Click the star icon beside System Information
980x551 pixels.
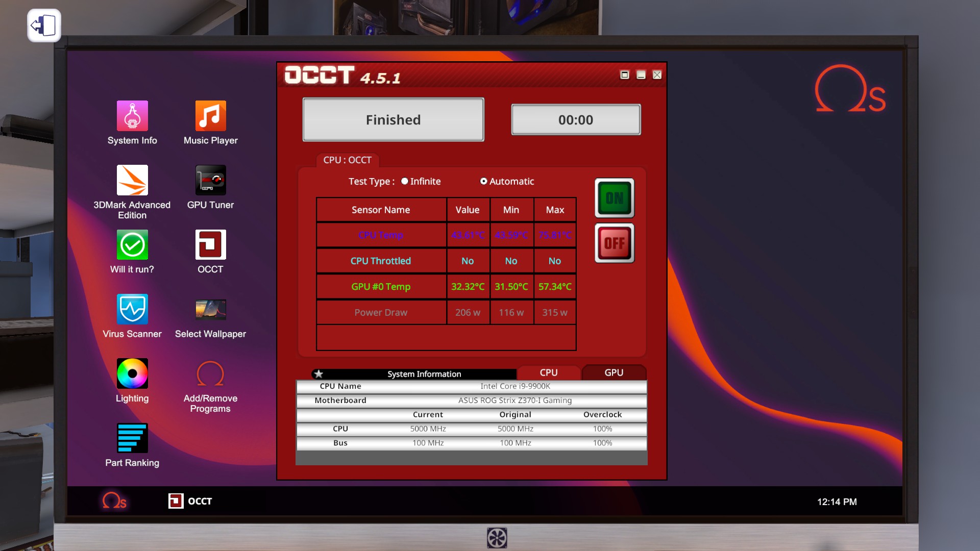click(318, 374)
